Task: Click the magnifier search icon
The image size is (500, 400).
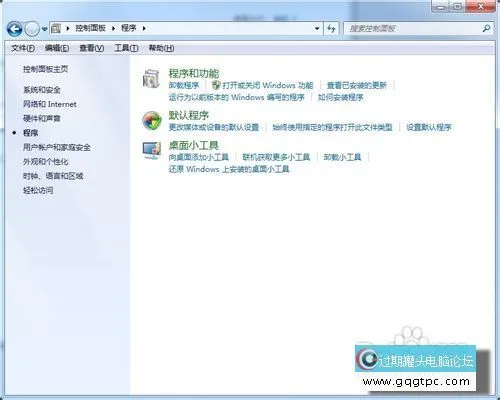Action: coord(486,29)
